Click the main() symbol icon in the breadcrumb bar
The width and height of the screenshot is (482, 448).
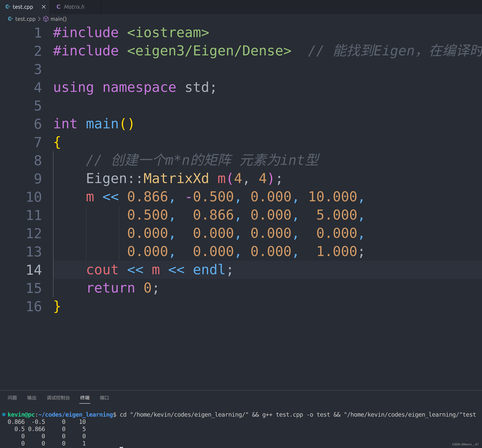pos(46,19)
